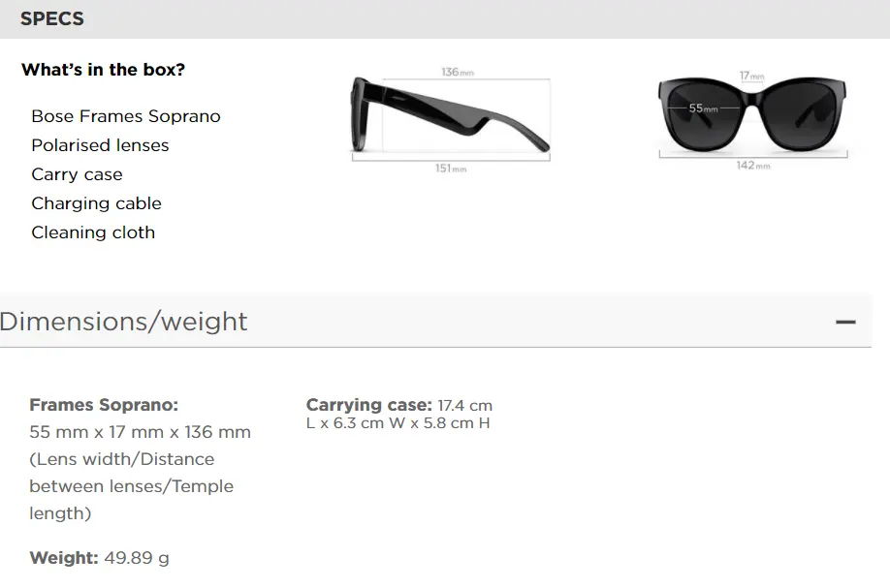Viewport: 890px width, 588px height.
Task: Select the Bose Frames Soprano list item
Action: (126, 116)
